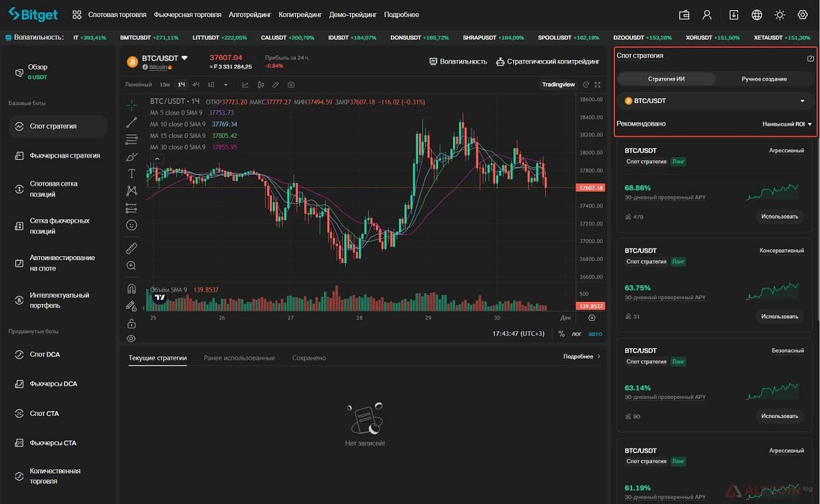Select the crosshair cursor tool in chart toolbar
The image size is (820, 504).
pos(132,105)
